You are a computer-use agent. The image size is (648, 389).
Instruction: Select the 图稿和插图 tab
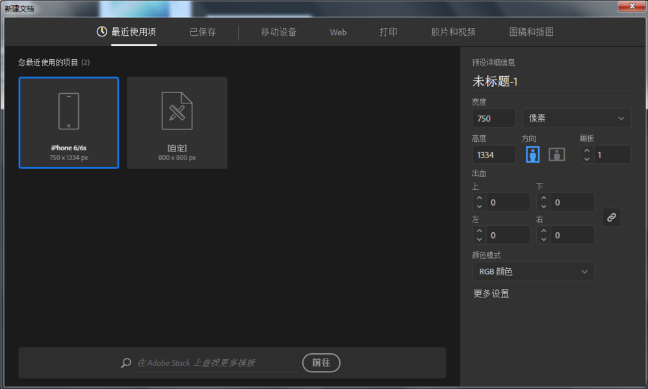(x=531, y=32)
